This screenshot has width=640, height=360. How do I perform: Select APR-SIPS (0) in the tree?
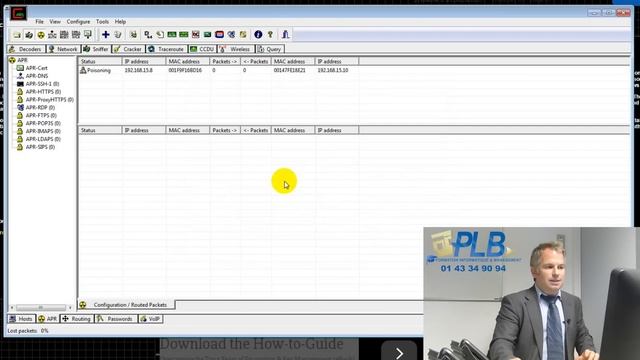pos(40,147)
